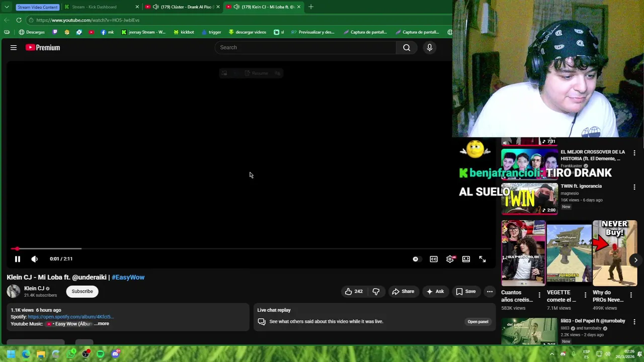Open the live chat replay panel

478,322
